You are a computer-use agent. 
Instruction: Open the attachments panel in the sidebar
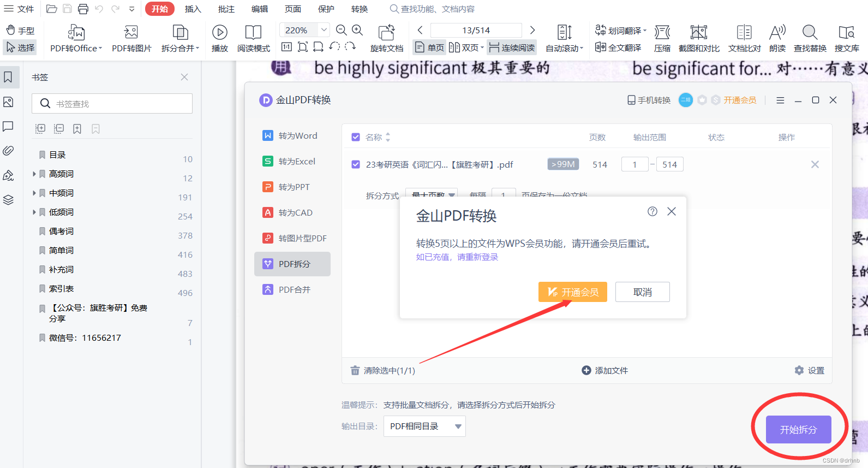click(8, 150)
